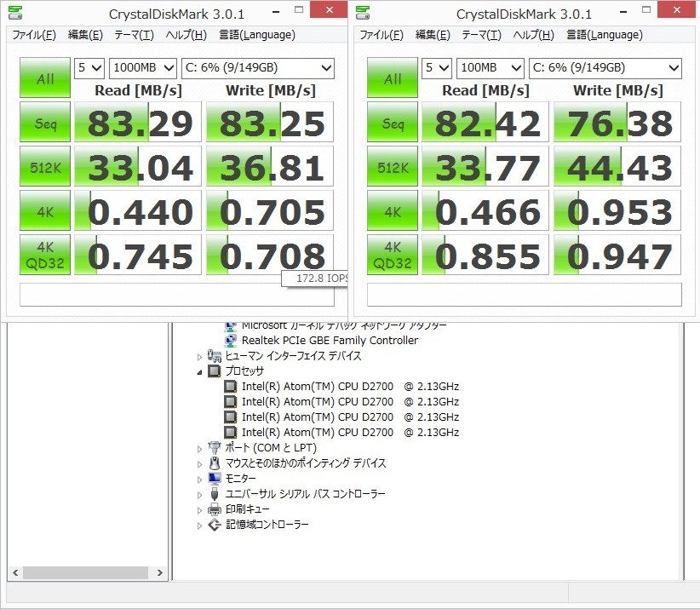Open drive selection dropdown in left CrystalDiskMark

click(257, 68)
